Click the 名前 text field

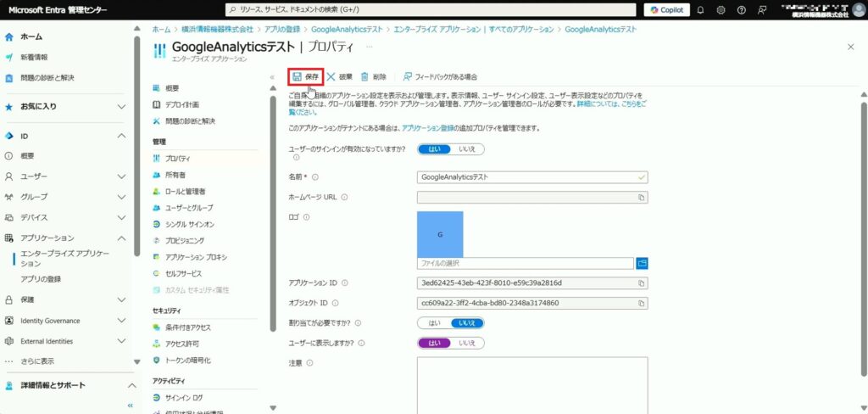(x=532, y=176)
